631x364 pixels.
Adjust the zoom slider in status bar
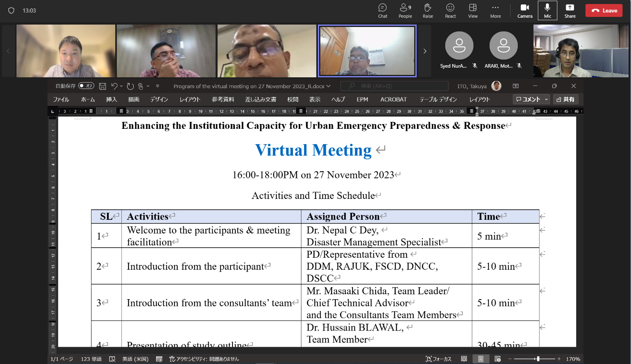(538, 359)
